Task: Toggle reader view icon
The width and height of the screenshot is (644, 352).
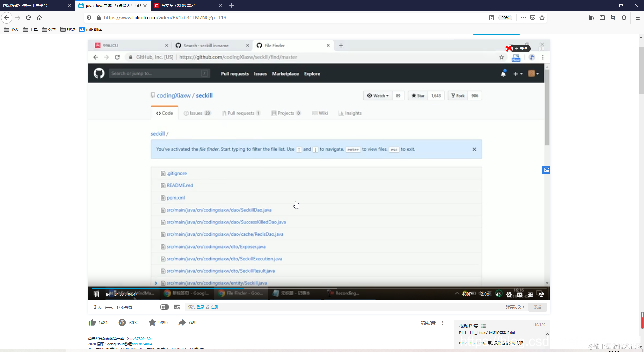Action: (492, 18)
